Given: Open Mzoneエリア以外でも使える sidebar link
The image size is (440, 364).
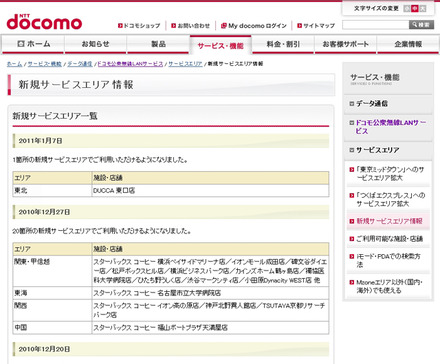Looking at the screenshot, I should (389, 286).
